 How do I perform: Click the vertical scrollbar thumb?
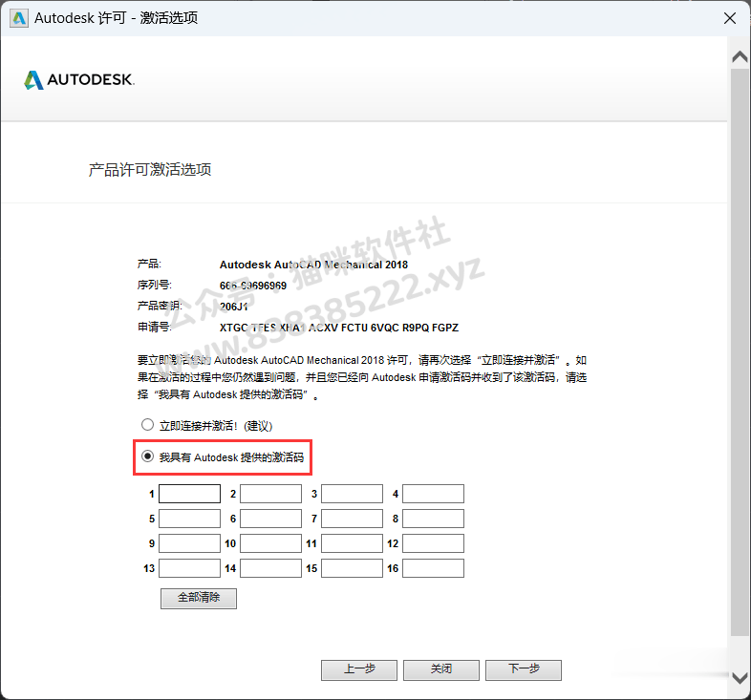(x=740, y=352)
